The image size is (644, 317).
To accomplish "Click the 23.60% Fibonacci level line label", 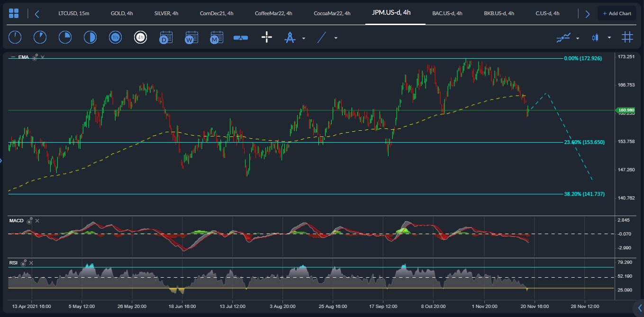I will [584, 142].
